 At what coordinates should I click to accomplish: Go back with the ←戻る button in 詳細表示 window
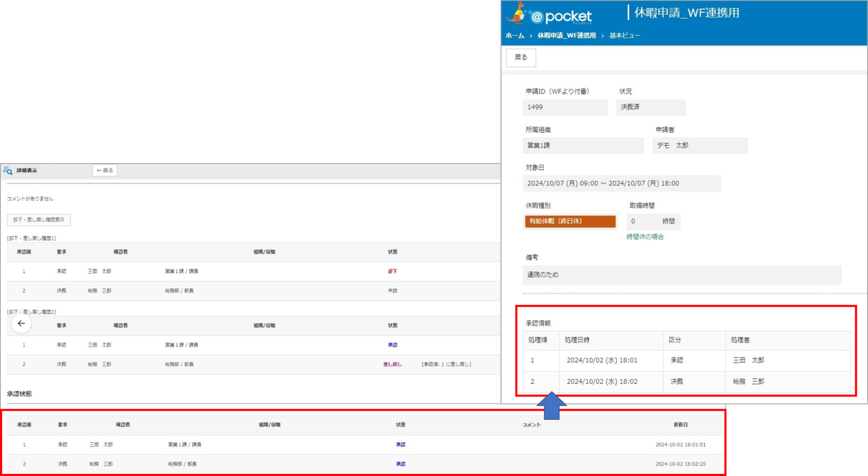coord(105,170)
